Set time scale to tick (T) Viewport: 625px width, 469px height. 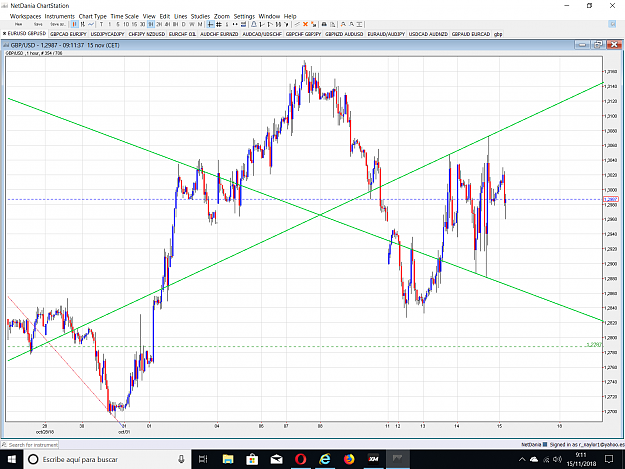click(101, 24)
